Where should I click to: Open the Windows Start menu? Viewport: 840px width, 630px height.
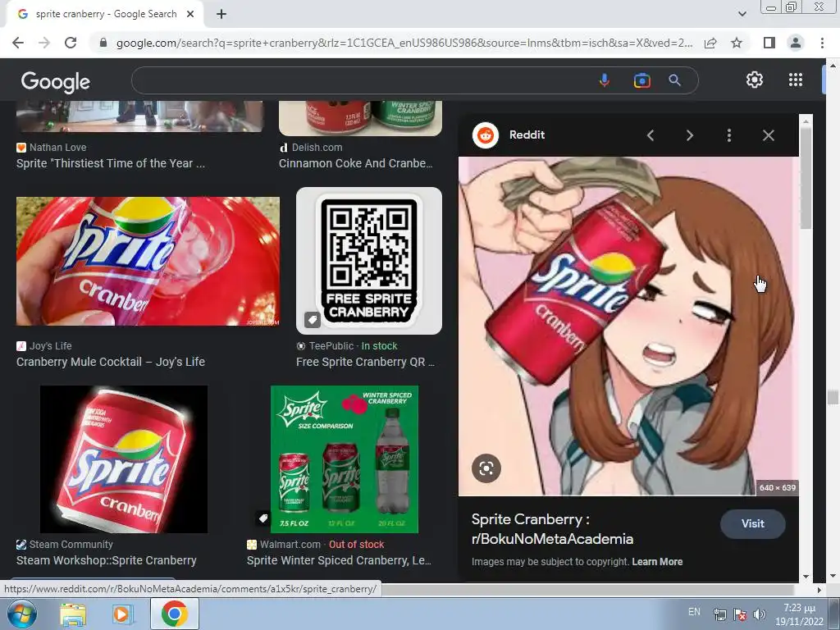click(x=22, y=614)
